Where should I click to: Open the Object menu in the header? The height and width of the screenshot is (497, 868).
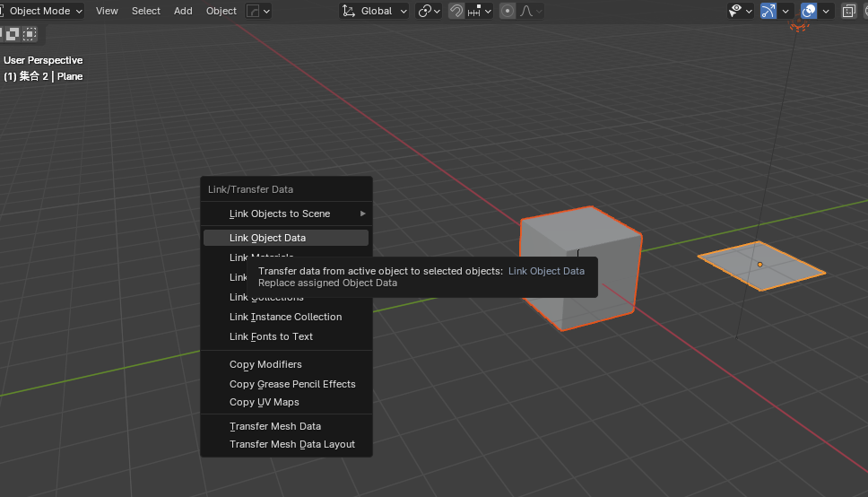pos(221,11)
